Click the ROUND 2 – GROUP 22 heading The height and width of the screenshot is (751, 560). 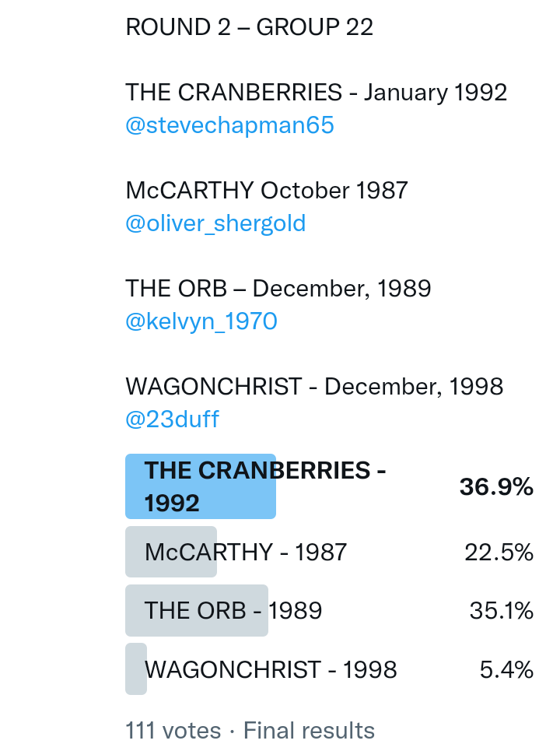(x=249, y=27)
